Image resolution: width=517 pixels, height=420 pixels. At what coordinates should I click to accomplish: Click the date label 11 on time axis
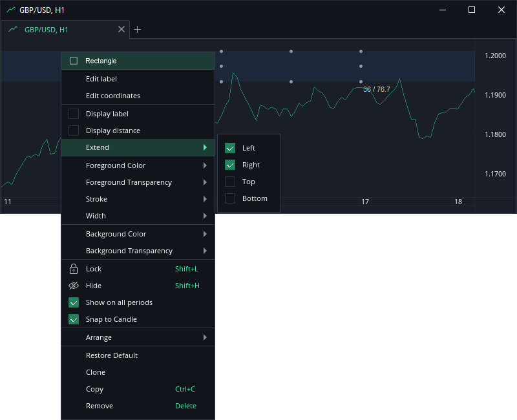click(x=8, y=202)
